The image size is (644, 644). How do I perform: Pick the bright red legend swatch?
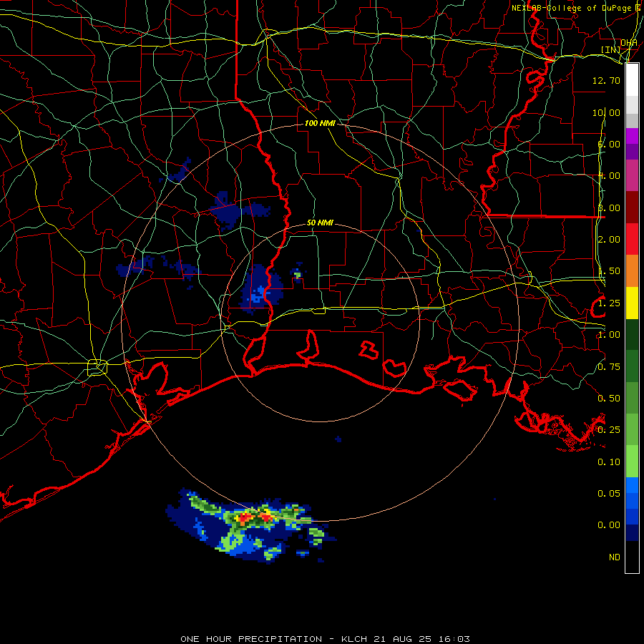pyautogui.click(x=632, y=239)
